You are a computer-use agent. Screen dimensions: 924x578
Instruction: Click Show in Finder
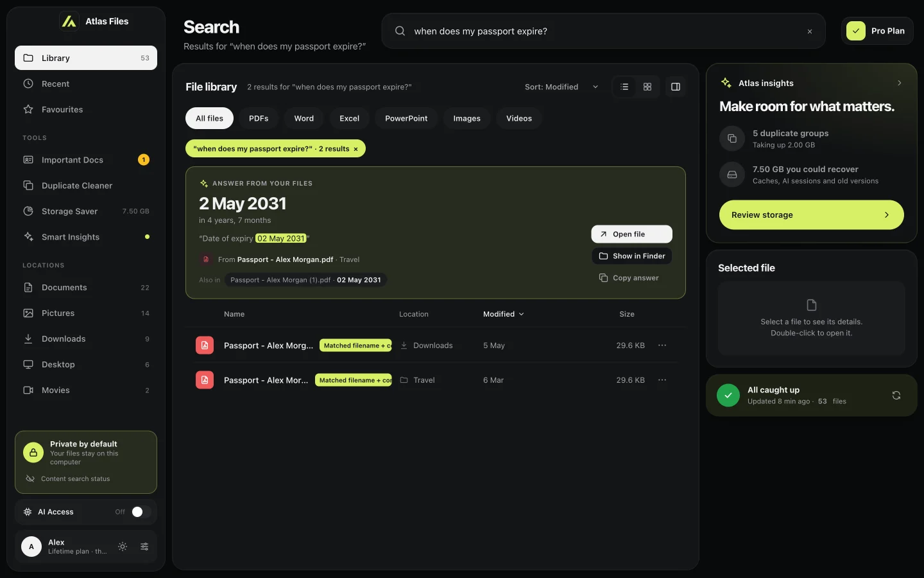click(631, 256)
